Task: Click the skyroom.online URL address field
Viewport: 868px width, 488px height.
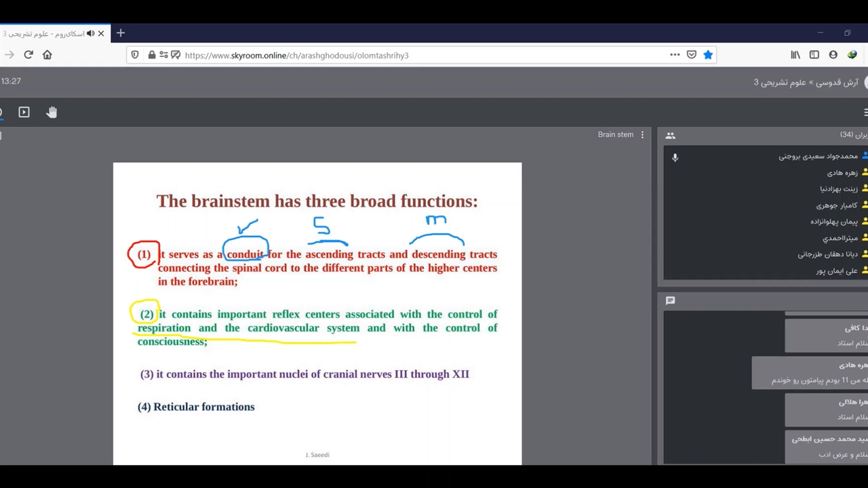Action: (407, 56)
